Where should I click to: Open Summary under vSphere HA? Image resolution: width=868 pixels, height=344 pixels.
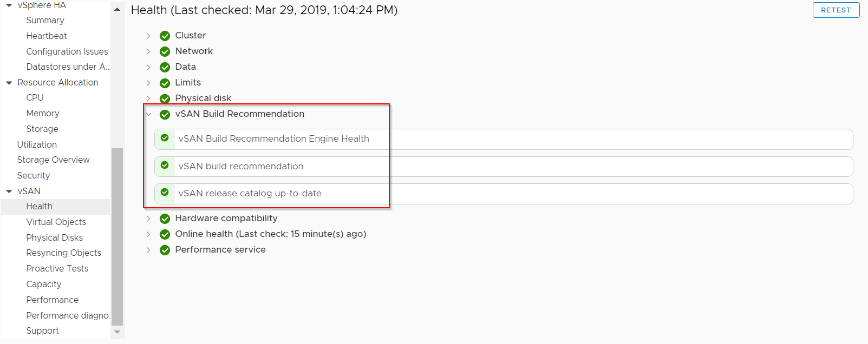(45, 20)
